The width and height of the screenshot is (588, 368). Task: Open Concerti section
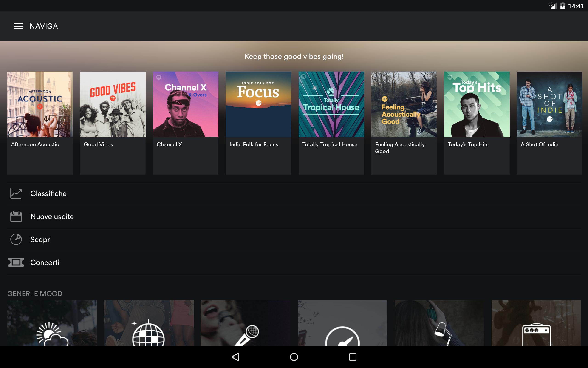coord(294,263)
